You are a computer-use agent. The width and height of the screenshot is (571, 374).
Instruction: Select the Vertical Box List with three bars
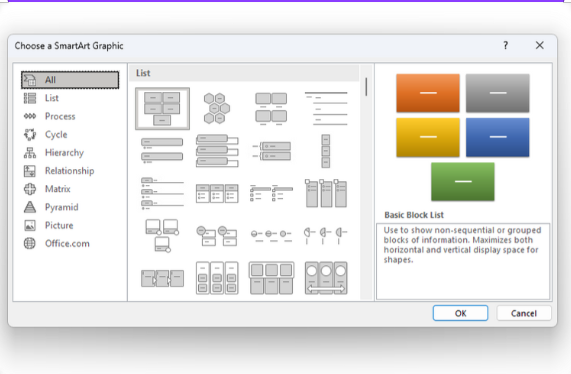point(217,150)
